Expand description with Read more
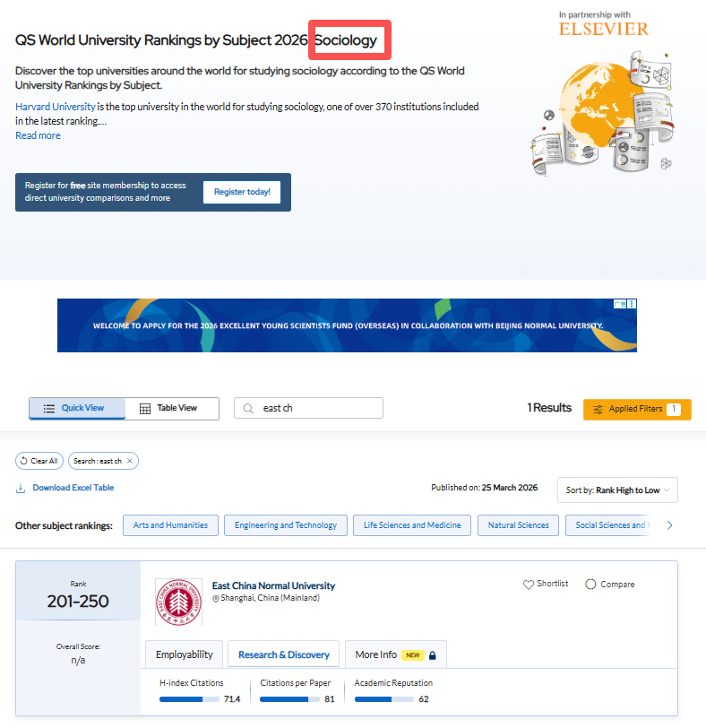Screen dimensions: 706x728 38,135
